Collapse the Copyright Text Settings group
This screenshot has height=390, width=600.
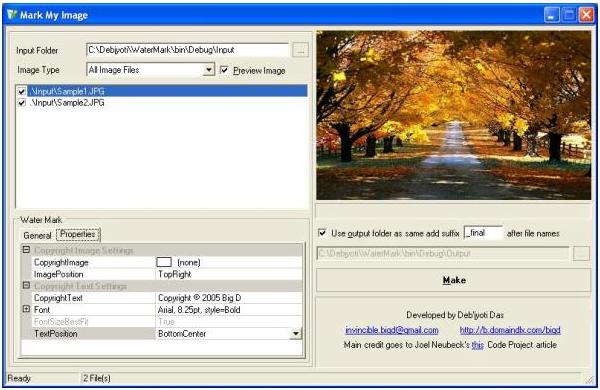[x=26, y=286]
